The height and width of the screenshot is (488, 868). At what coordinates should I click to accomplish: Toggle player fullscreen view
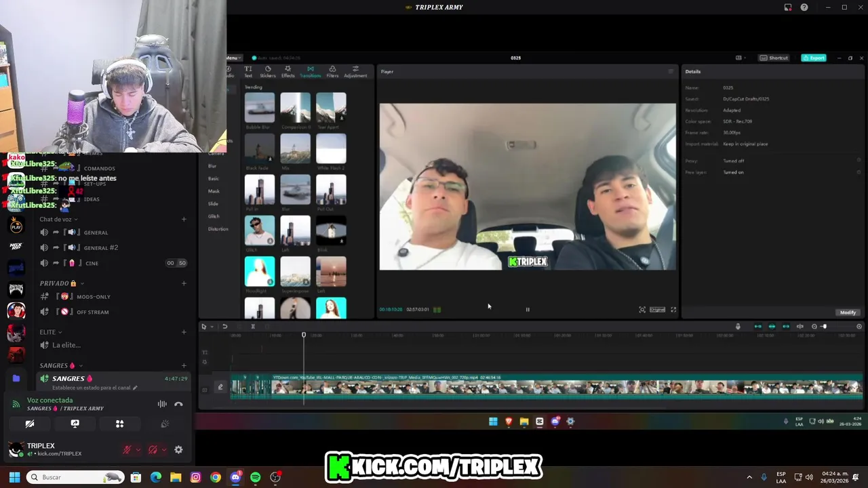coord(673,310)
